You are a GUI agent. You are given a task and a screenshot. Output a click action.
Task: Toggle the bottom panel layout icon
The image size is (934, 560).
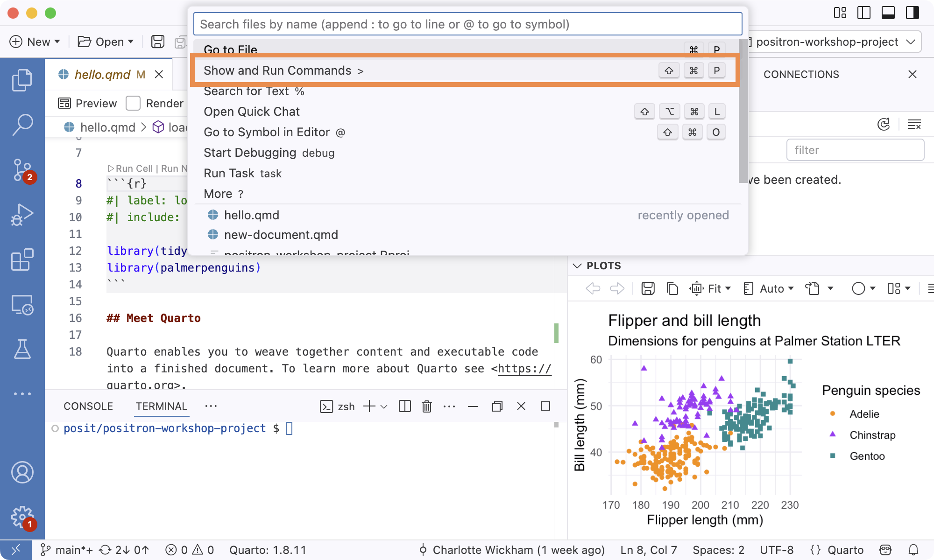[x=888, y=13]
